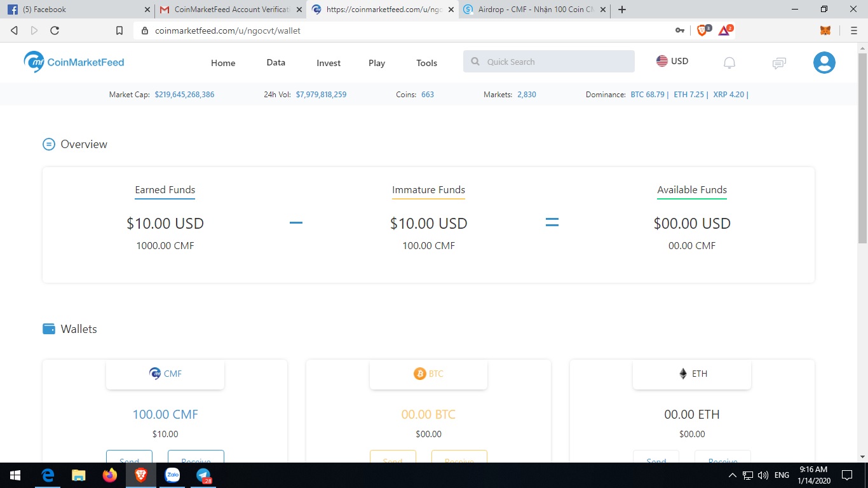Open the Home menu
This screenshot has height=488, width=868.
pos(223,63)
